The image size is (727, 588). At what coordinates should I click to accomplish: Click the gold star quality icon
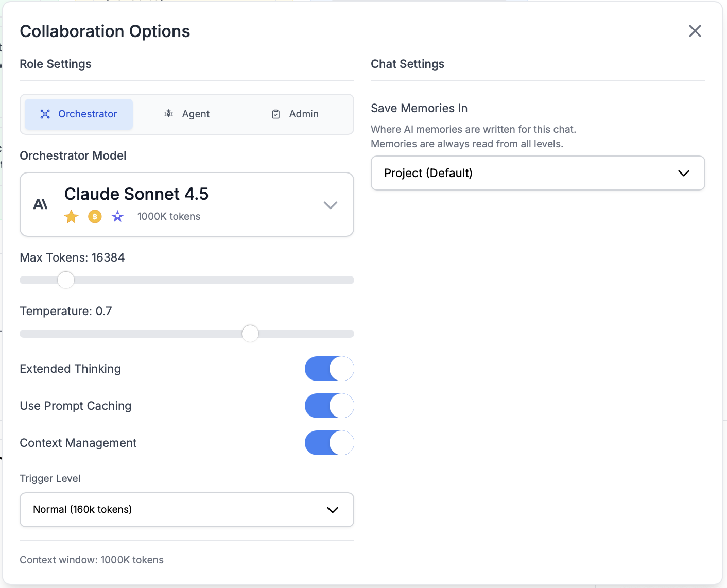[x=71, y=216]
